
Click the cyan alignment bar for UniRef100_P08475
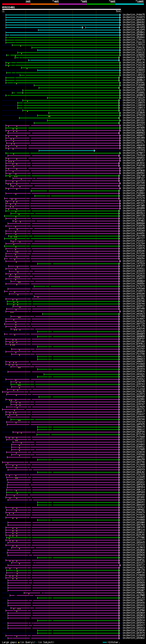63,15
